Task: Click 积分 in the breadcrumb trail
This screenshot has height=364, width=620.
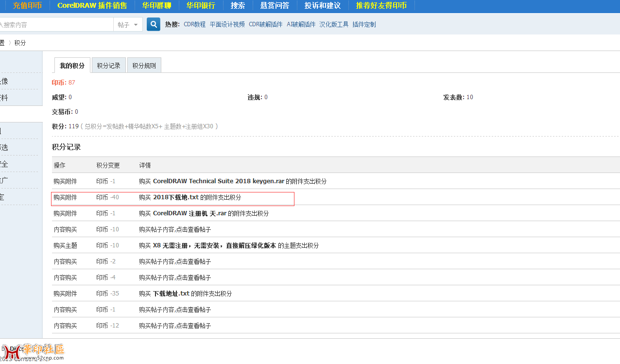Action: [20, 42]
